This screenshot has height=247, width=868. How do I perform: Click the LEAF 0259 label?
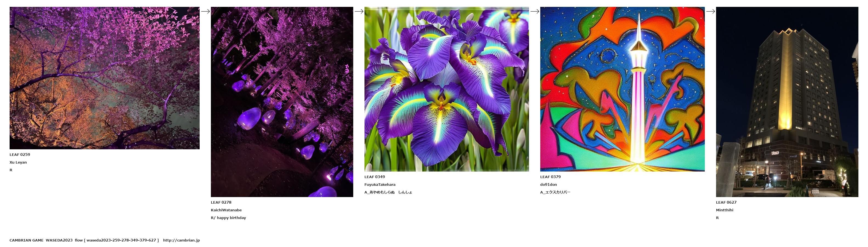[20, 155]
